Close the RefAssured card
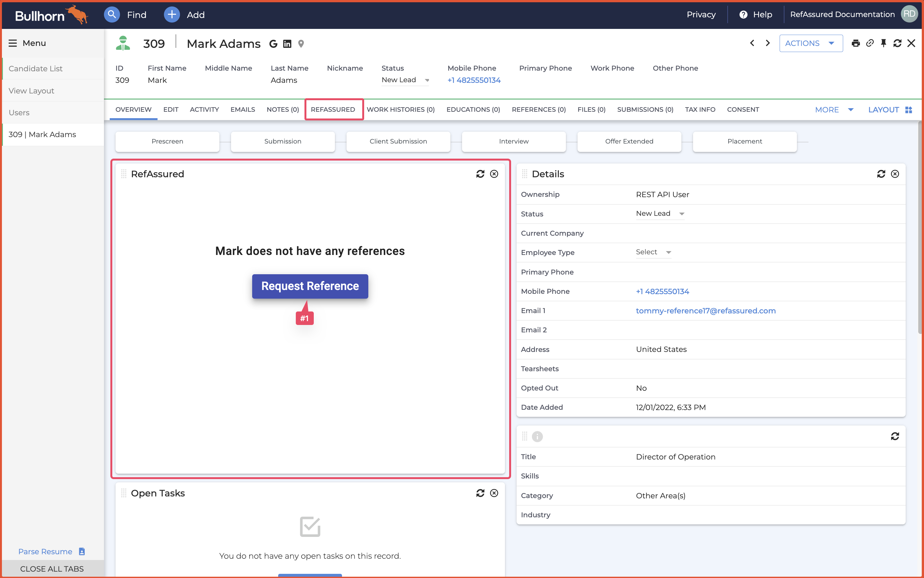Screen dimensions: 924x578 [494, 174]
